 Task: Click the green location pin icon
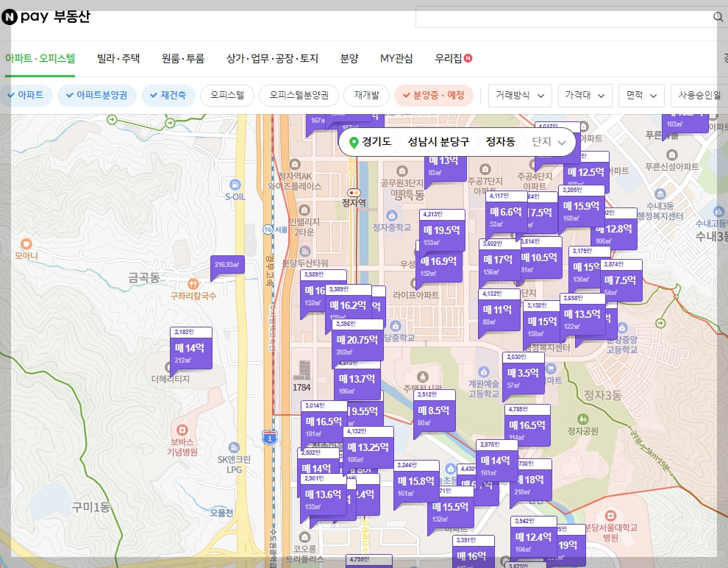[354, 142]
